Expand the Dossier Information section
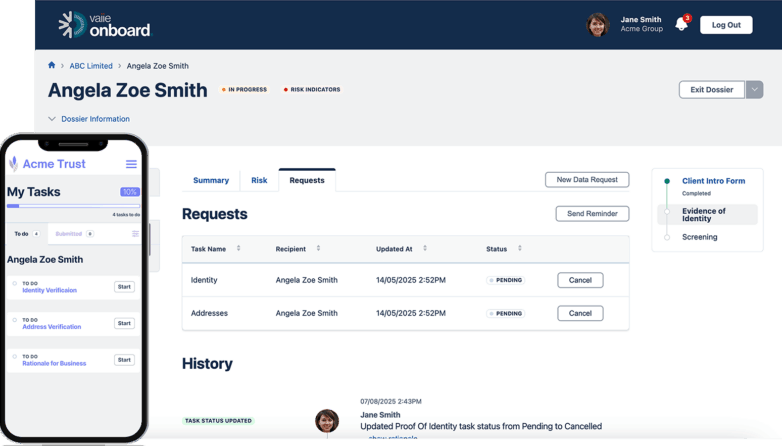The image size is (782, 446). tap(52, 119)
